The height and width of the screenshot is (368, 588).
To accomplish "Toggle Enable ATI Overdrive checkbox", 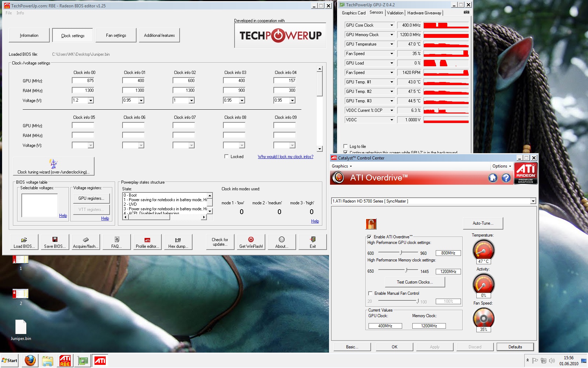I will coord(369,237).
